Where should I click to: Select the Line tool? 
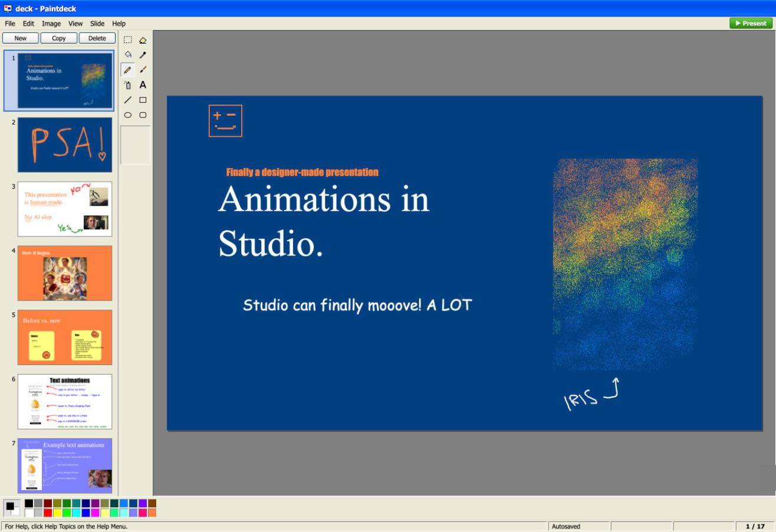(128, 100)
